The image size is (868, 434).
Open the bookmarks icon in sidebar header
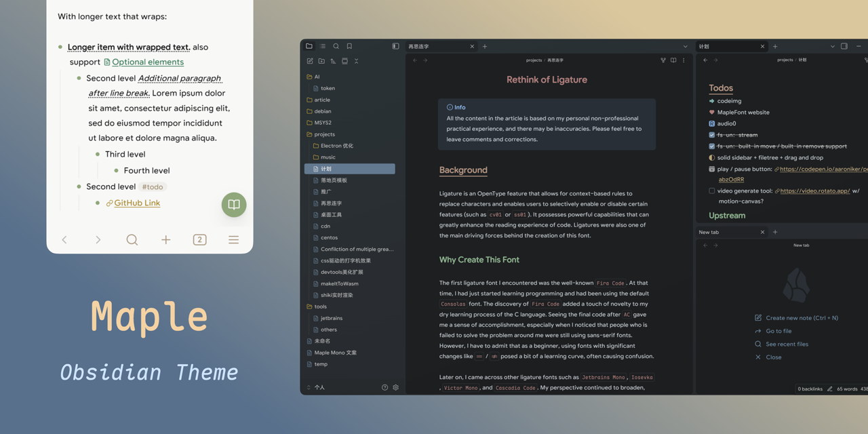[349, 46]
